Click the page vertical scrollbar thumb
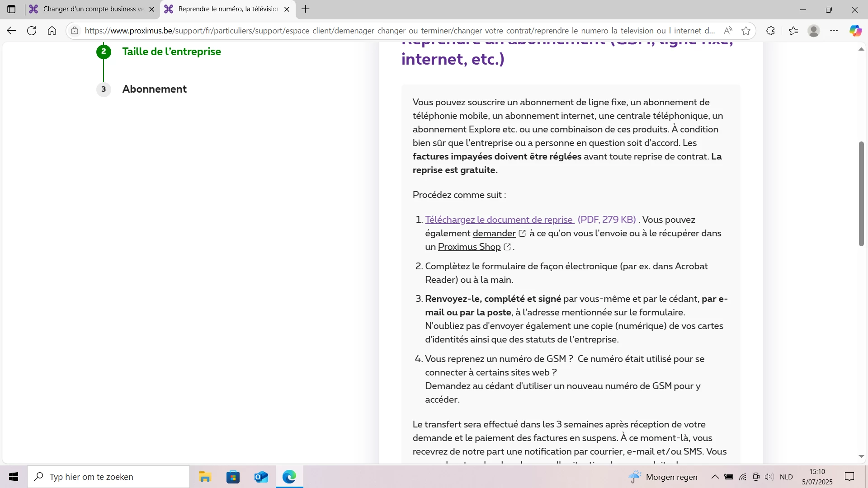Viewport: 868px width, 488px height. (861, 194)
